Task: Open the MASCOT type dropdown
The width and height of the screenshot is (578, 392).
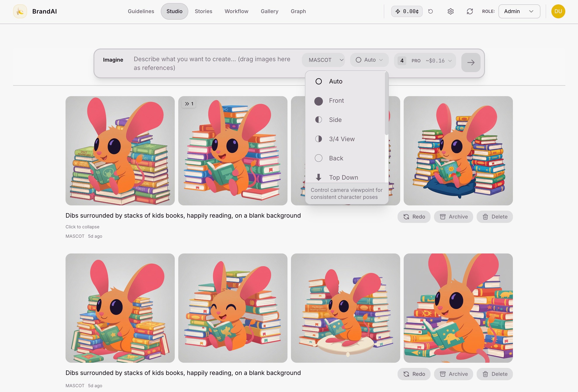Action: pyautogui.click(x=323, y=60)
